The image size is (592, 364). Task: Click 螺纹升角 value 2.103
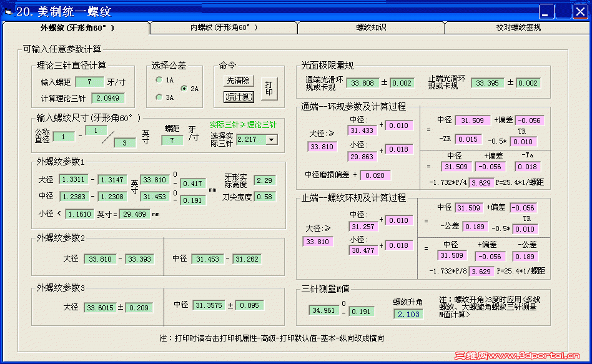pyautogui.click(x=408, y=314)
